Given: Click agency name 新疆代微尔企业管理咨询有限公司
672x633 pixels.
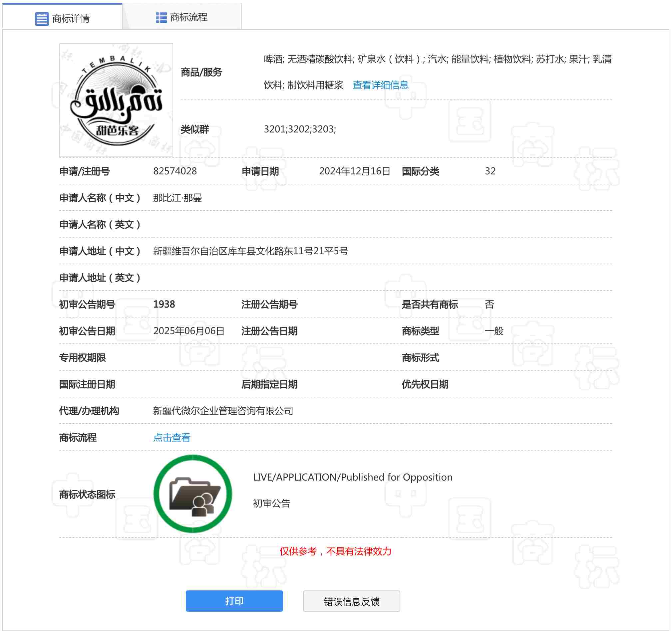Looking at the screenshot, I should click(x=223, y=411).
